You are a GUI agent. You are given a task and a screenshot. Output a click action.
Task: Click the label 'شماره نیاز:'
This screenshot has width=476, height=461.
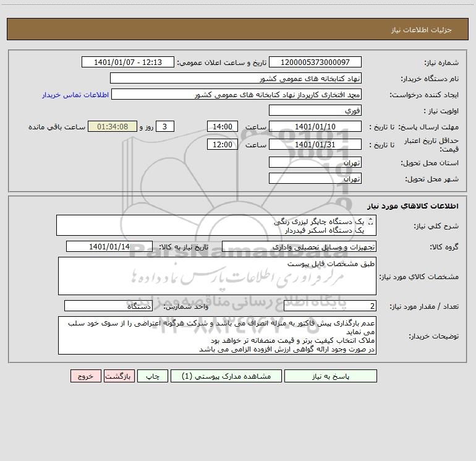(x=441, y=62)
